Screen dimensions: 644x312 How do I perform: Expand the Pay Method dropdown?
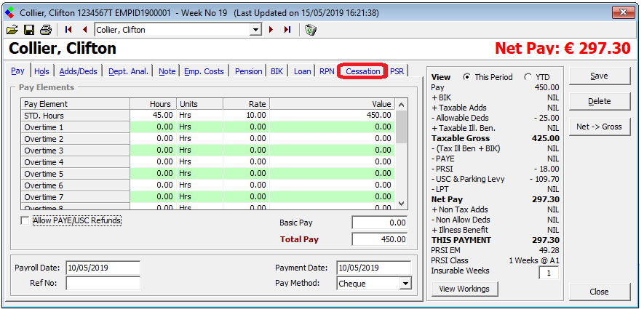point(405,284)
